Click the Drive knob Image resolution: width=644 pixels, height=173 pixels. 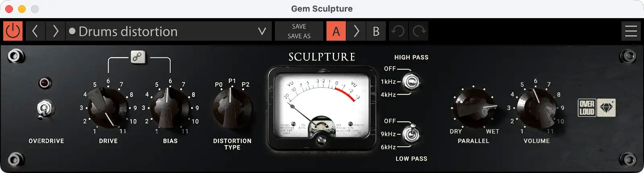pyautogui.click(x=108, y=108)
